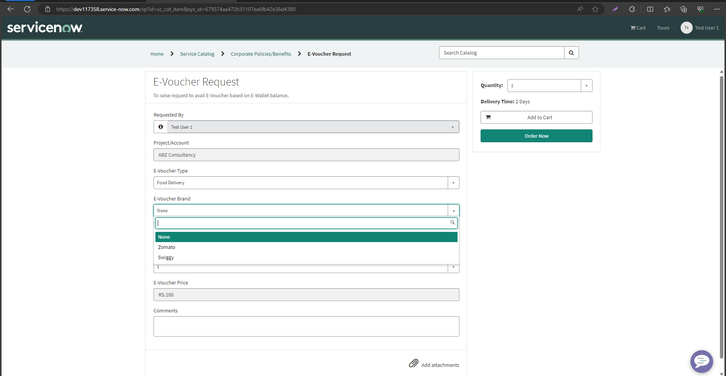This screenshot has width=726, height=376.
Task: Click the E-Voucher Price field
Action: point(306,295)
